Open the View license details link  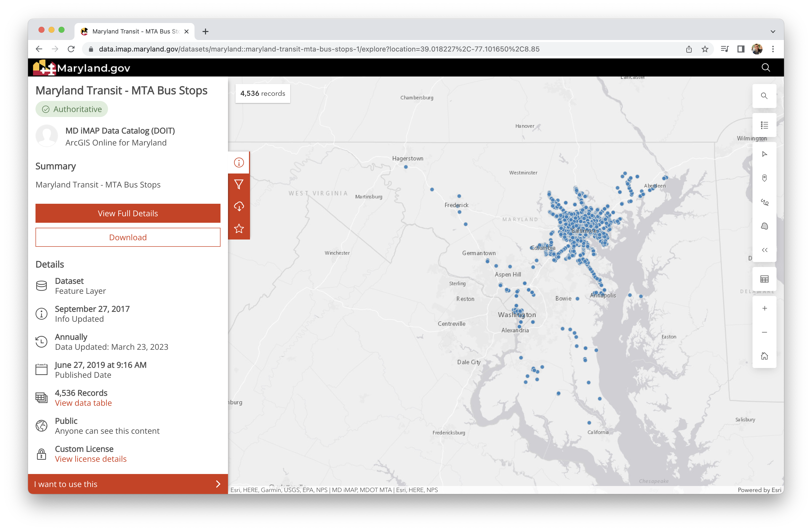[91, 459]
